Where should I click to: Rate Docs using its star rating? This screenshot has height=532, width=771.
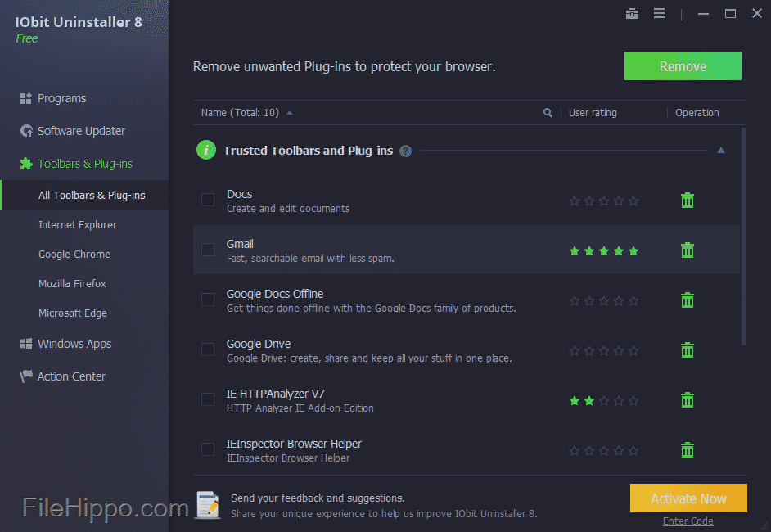tap(604, 201)
